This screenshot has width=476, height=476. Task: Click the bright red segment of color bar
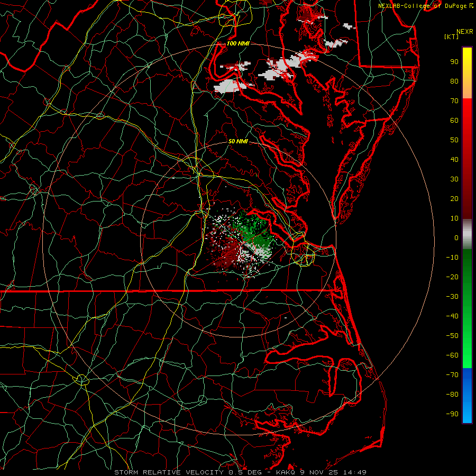click(467, 112)
